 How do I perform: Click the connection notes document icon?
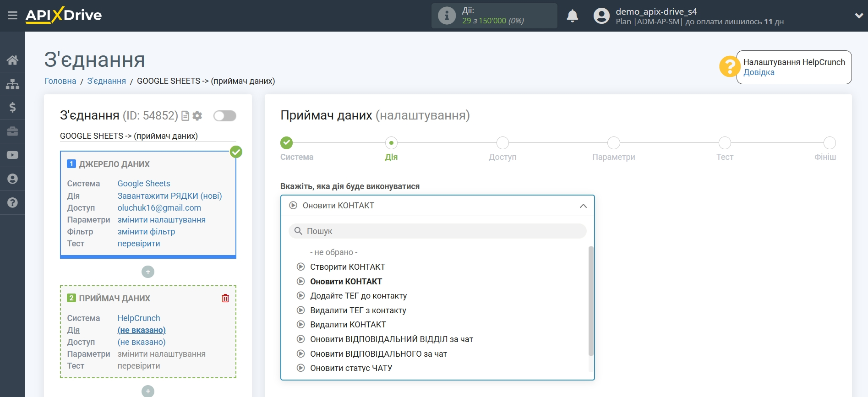pyautogui.click(x=186, y=116)
